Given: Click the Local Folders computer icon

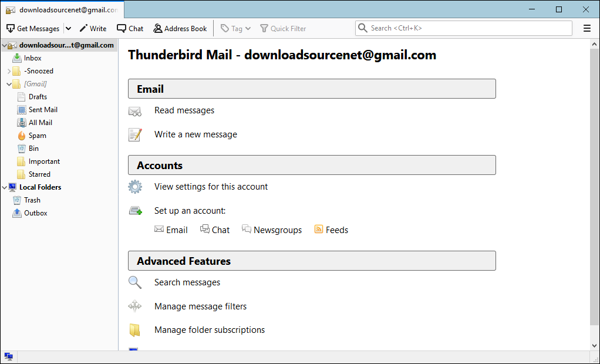Looking at the screenshot, I should pos(12,187).
